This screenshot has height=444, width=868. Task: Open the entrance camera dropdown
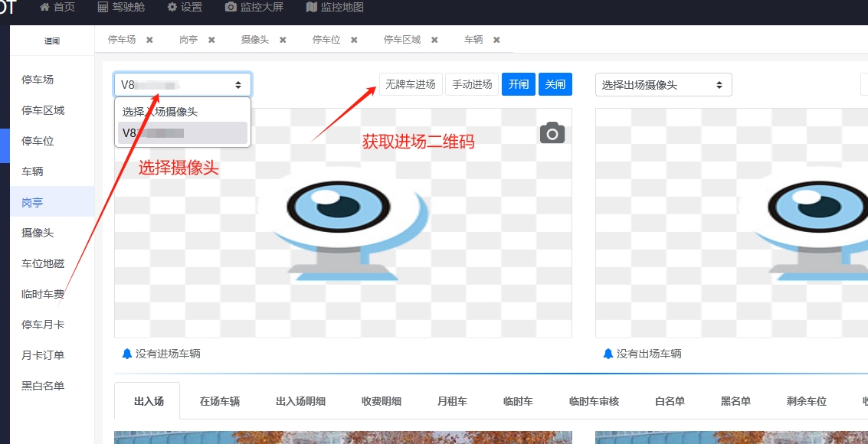pyautogui.click(x=182, y=85)
